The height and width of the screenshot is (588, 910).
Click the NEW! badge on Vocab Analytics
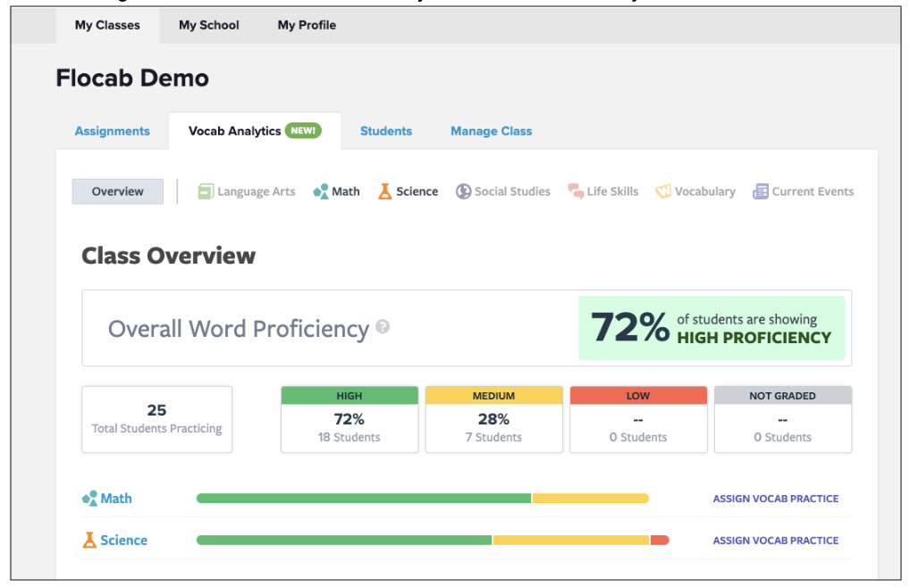pyautogui.click(x=303, y=130)
